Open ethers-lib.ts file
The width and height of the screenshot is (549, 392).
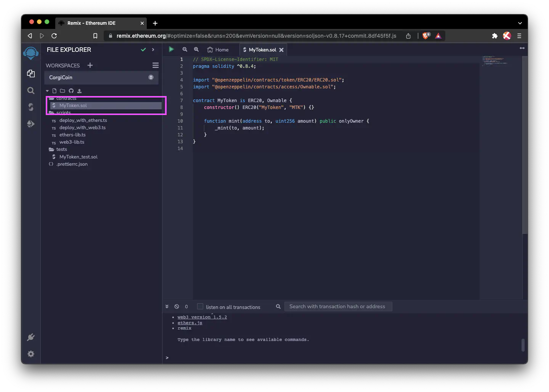[72, 135]
